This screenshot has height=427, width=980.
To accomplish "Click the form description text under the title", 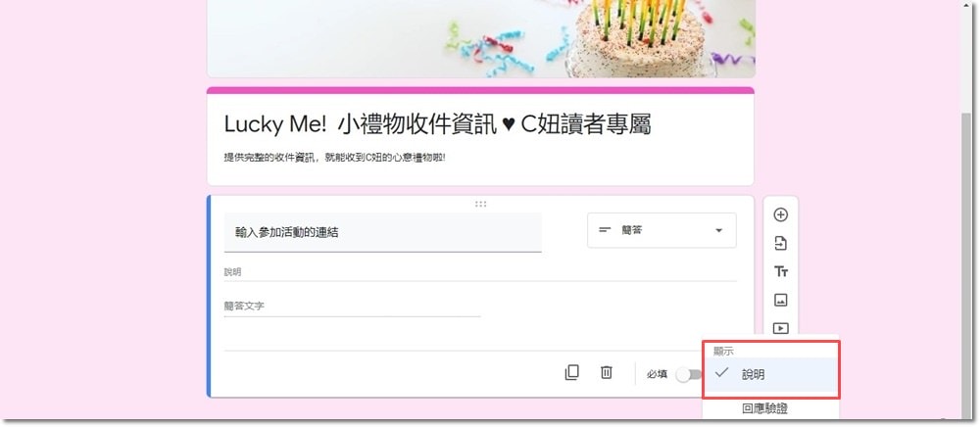I will (335, 158).
